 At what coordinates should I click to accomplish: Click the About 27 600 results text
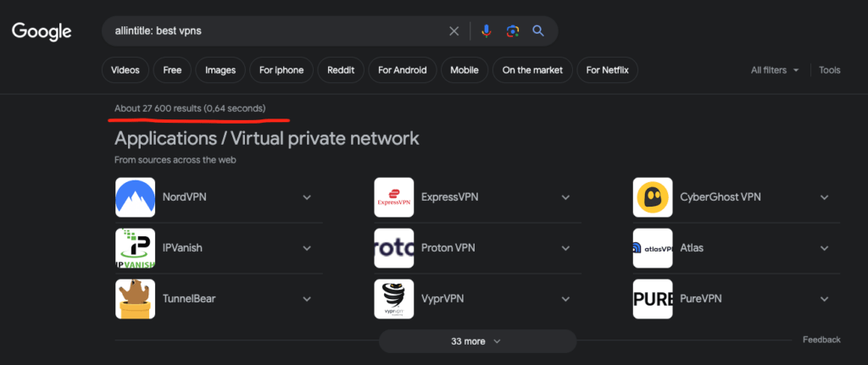[x=190, y=108]
